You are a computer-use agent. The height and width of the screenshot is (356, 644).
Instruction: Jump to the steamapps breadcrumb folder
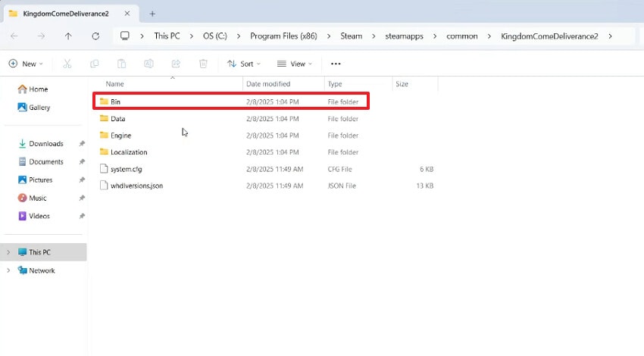pyautogui.click(x=404, y=36)
